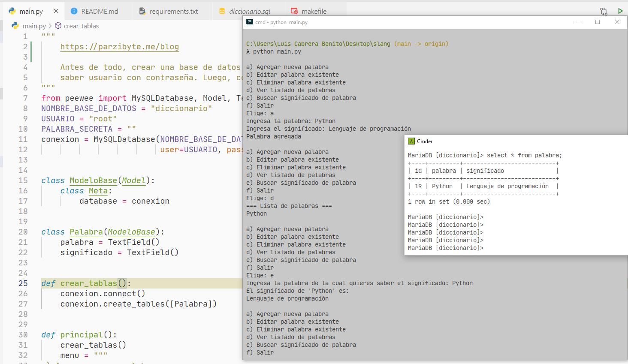Click the makefile tab's file icon
Viewport: 628px width, 364px height.
[294, 11]
